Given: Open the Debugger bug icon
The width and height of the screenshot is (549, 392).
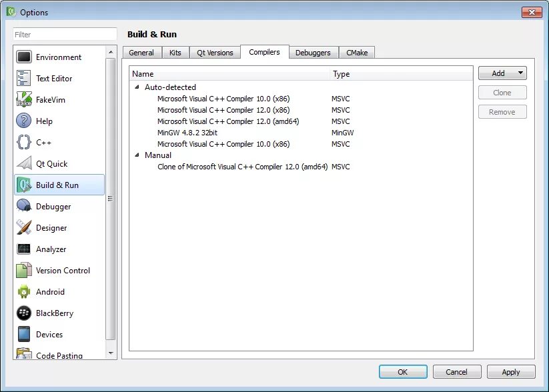Looking at the screenshot, I should coord(24,207).
